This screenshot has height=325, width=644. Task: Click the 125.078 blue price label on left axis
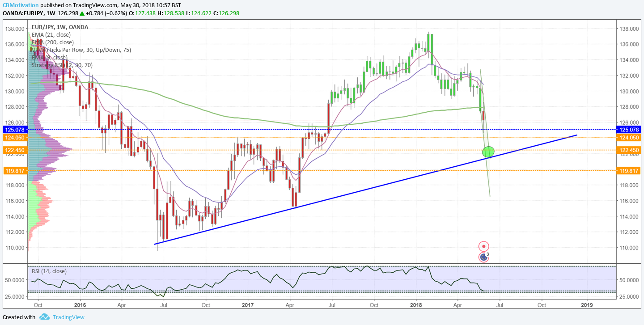coord(15,130)
